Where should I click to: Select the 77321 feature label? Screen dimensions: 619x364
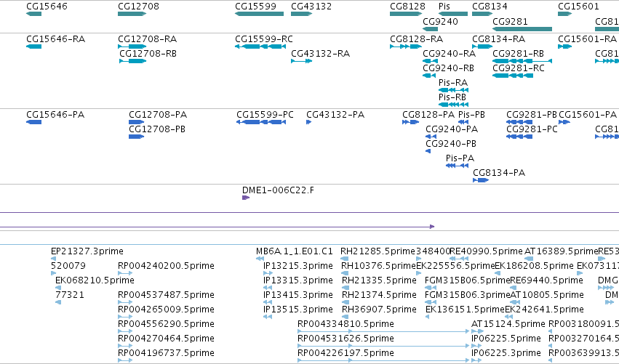tap(70, 295)
